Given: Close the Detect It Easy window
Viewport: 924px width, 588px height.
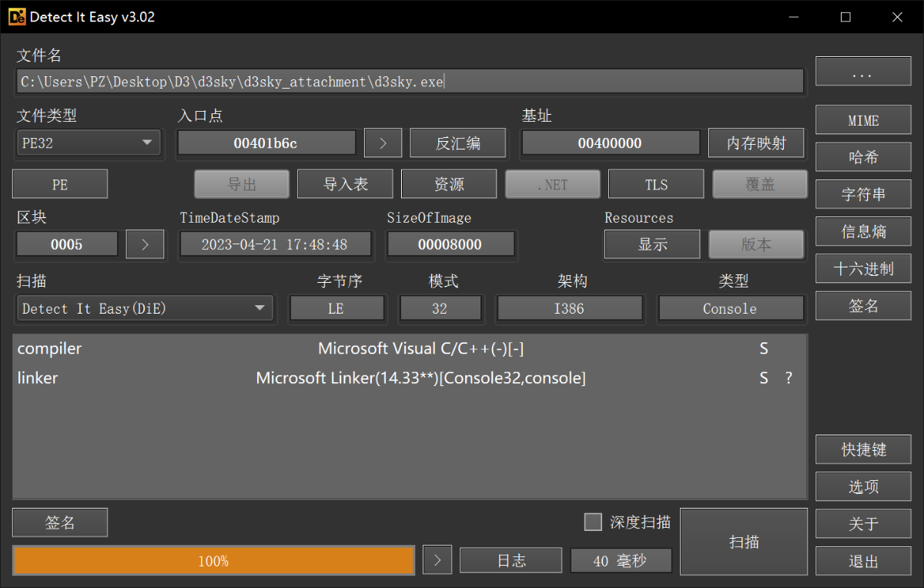Looking at the screenshot, I should (897, 16).
